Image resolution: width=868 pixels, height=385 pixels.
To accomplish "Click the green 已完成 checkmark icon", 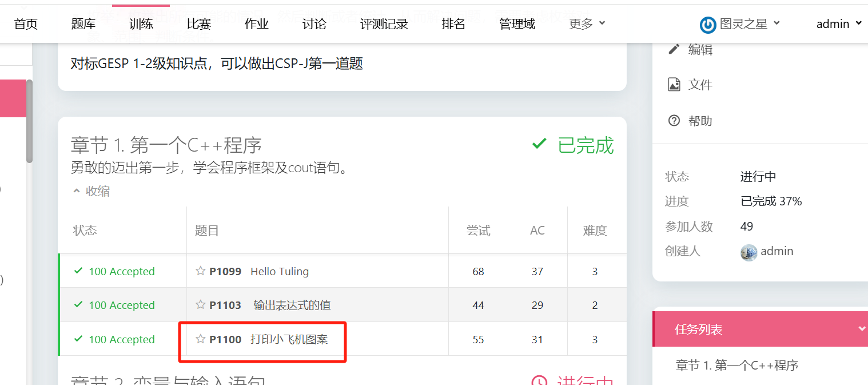I will click(539, 144).
